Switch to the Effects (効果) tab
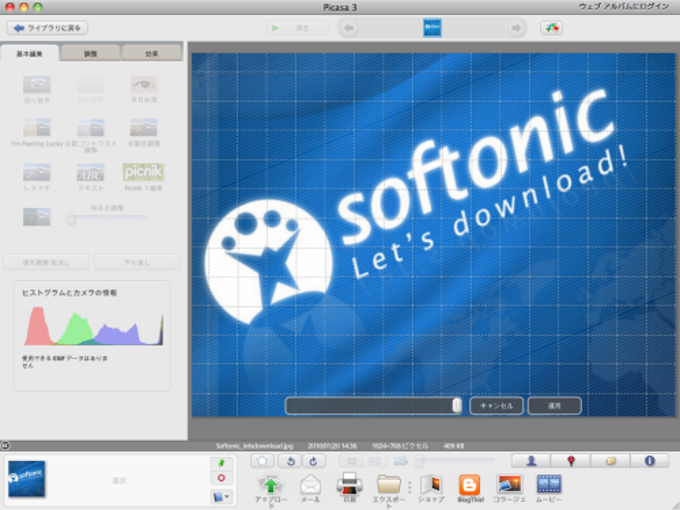Viewport: 680px width, 510px height. click(151, 54)
